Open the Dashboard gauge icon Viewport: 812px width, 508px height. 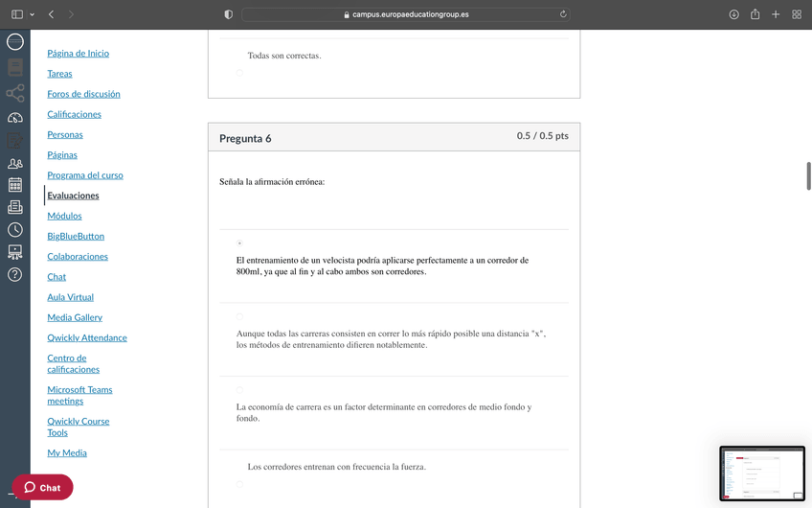coord(15,118)
